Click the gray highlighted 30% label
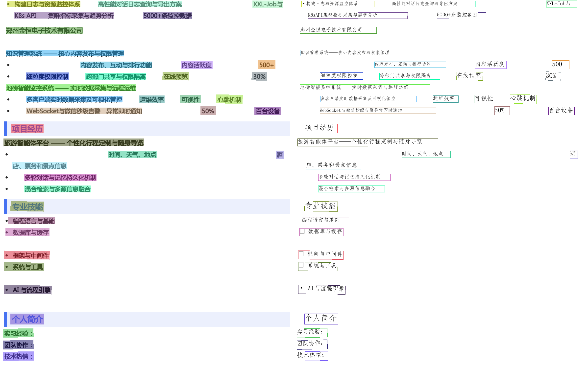The image size is (588, 368). [x=259, y=76]
